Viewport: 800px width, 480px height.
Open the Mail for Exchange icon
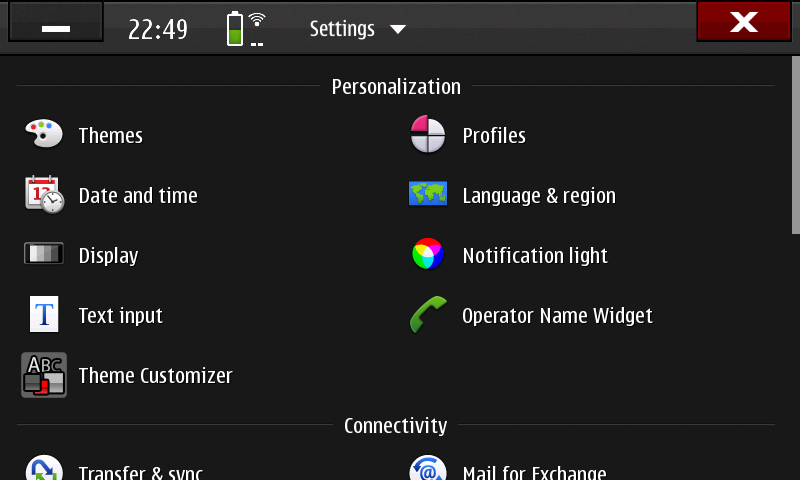(x=428, y=467)
